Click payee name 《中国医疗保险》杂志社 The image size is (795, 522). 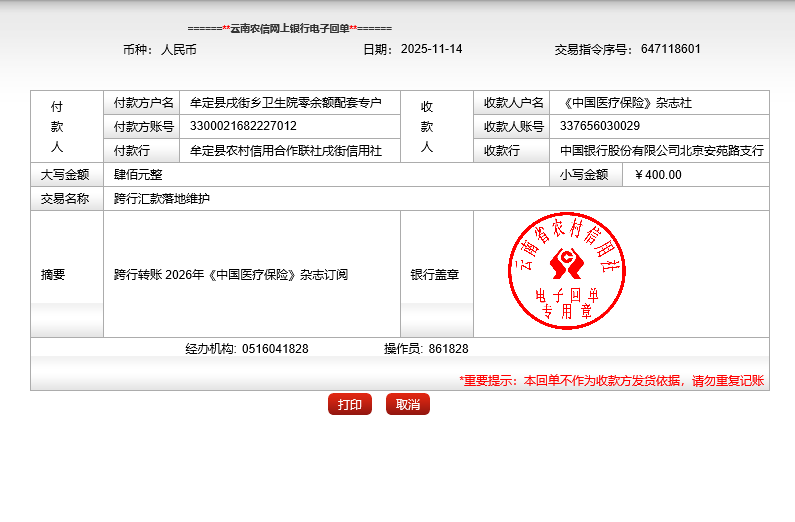click(625, 103)
